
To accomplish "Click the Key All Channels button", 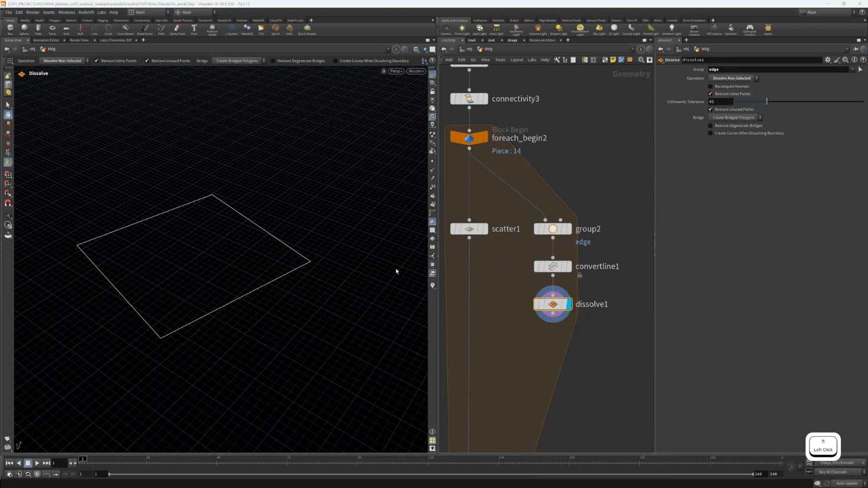I will (833, 472).
